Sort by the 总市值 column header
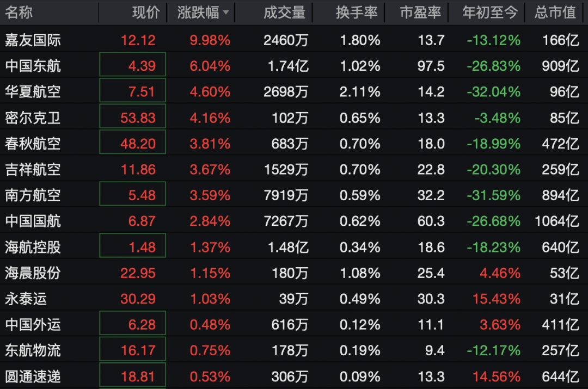The width and height of the screenshot is (588, 389). pyautogui.click(x=555, y=13)
